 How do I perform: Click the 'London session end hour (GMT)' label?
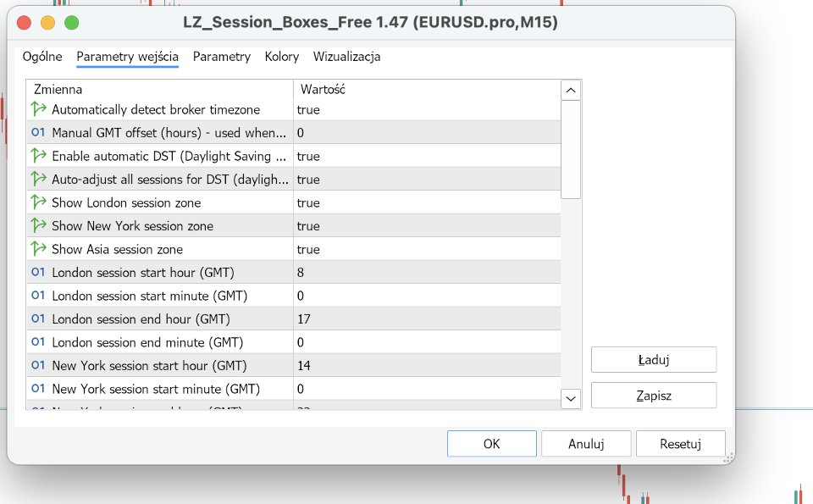pos(141,318)
